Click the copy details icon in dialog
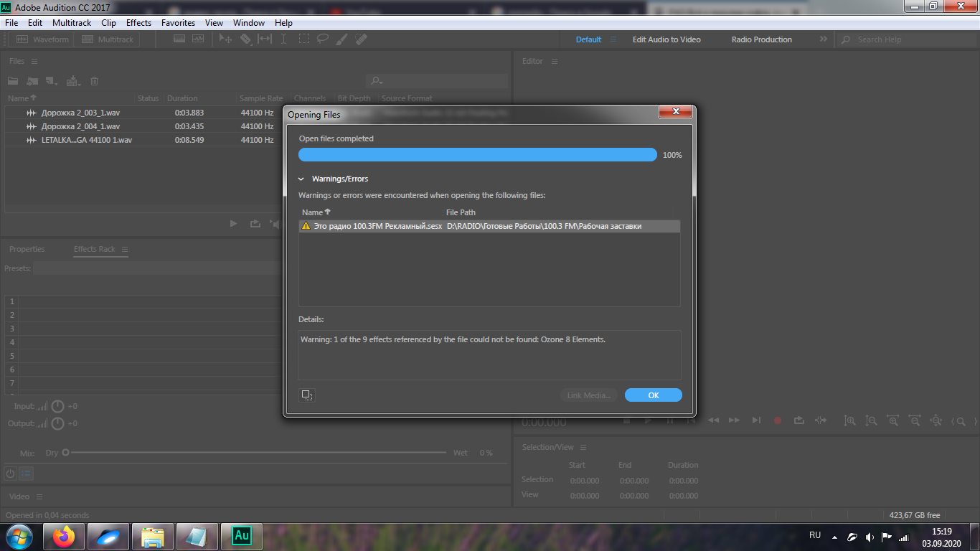 click(x=307, y=395)
